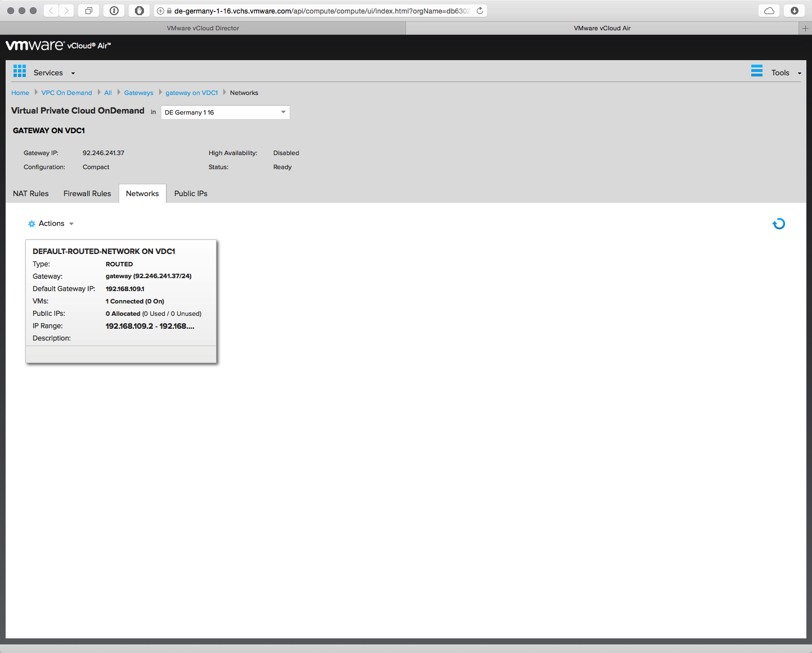Image resolution: width=812 pixels, height=653 pixels.
Task: Switch to the Firewall Rules tab
Action: tap(87, 193)
